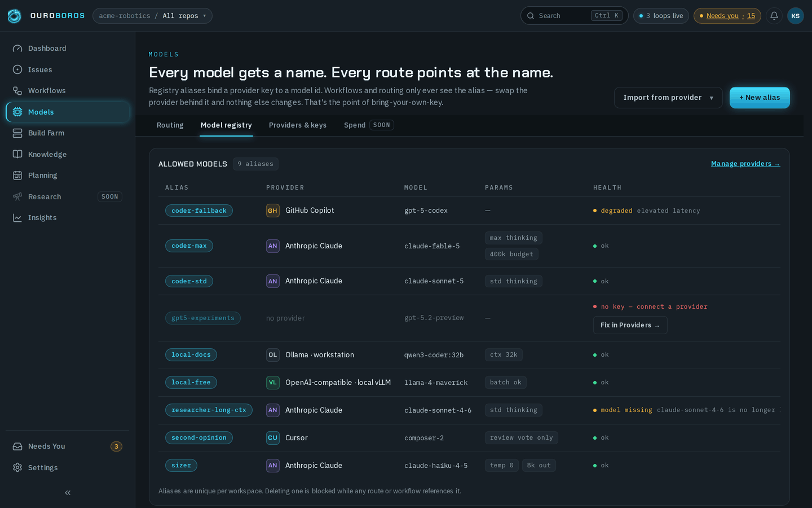
Task: Click the Ouroboros logo icon
Action: pos(14,16)
